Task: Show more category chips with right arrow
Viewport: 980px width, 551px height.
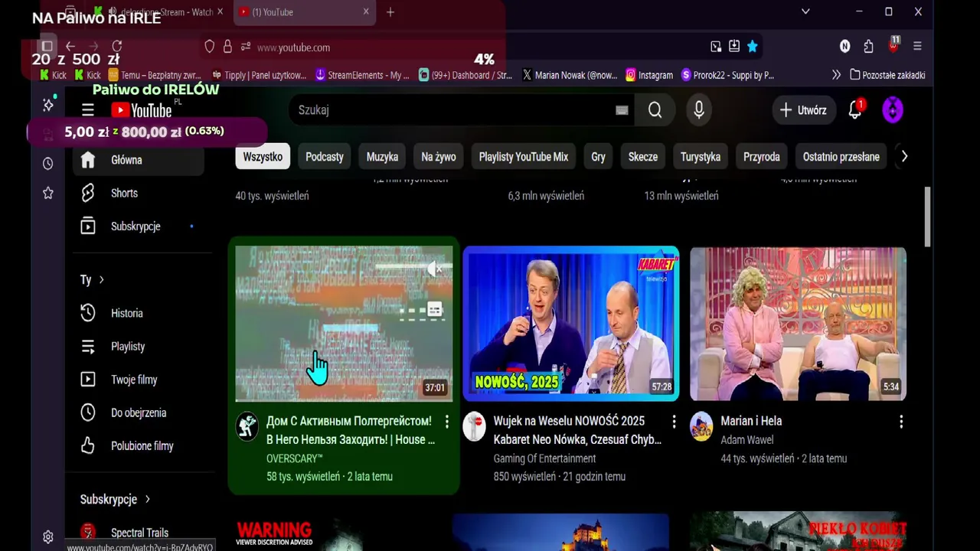Action: coord(904,156)
